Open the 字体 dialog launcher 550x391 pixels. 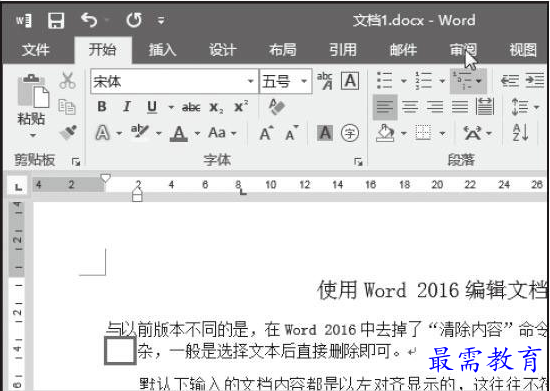(358, 162)
